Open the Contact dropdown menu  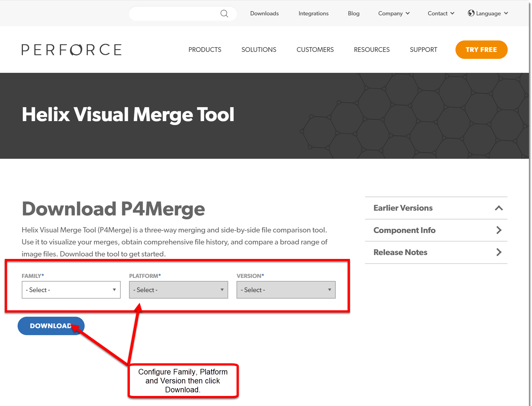(x=441, y=13)
